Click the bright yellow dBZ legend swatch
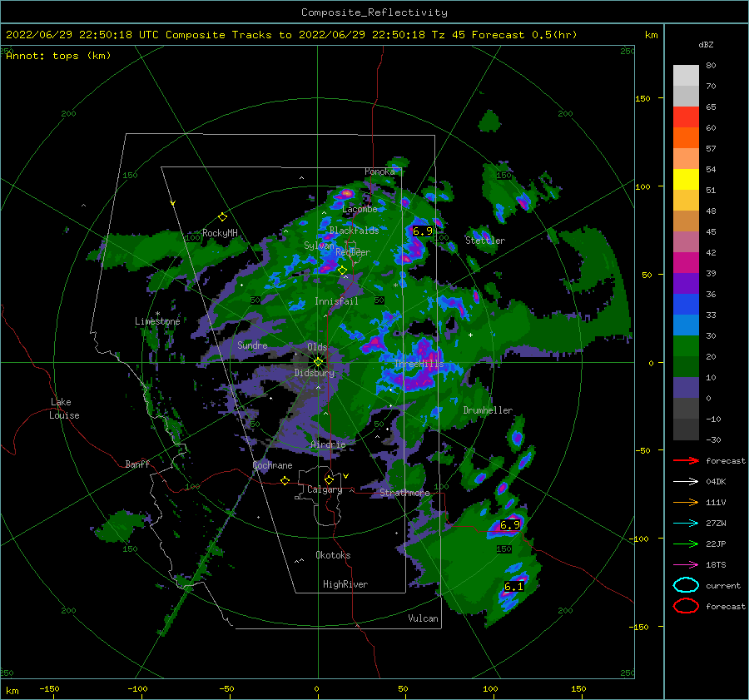 tap(686, 179)
